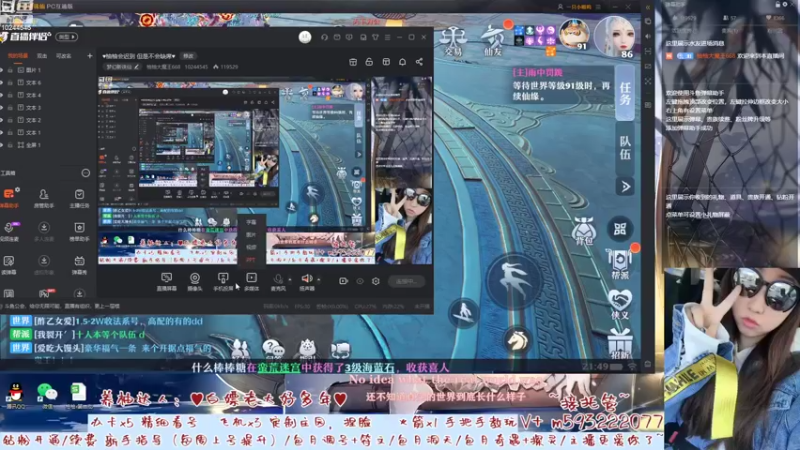Select 视频 in the multimedia popup menu
This screenshot has width=800, height=450.
pos(251,247)
